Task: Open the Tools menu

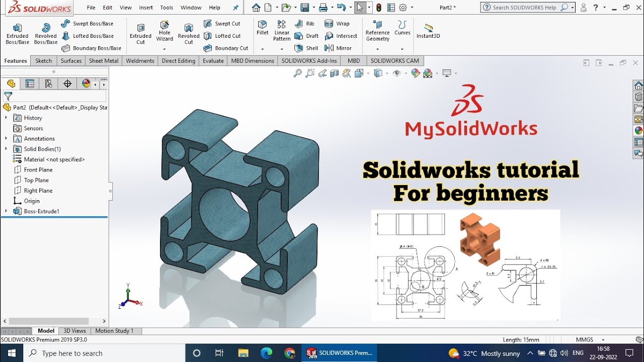Action: coord(167,8)
